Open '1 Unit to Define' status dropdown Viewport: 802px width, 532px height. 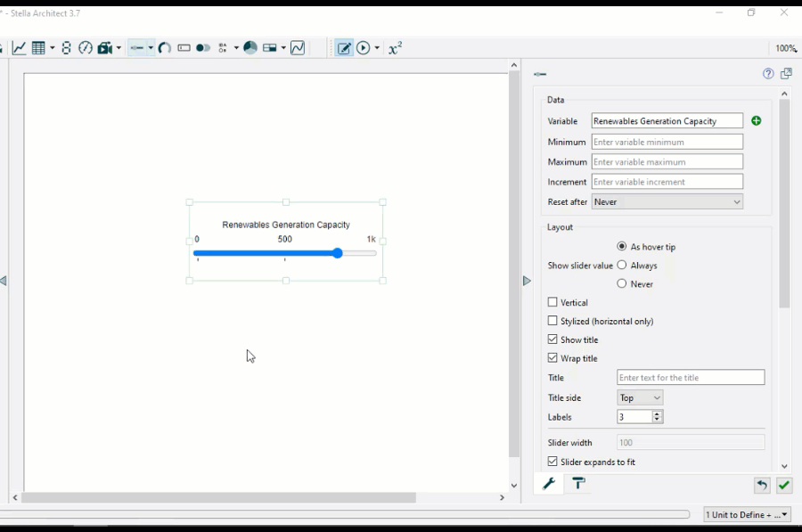click(x=747, y=514)
